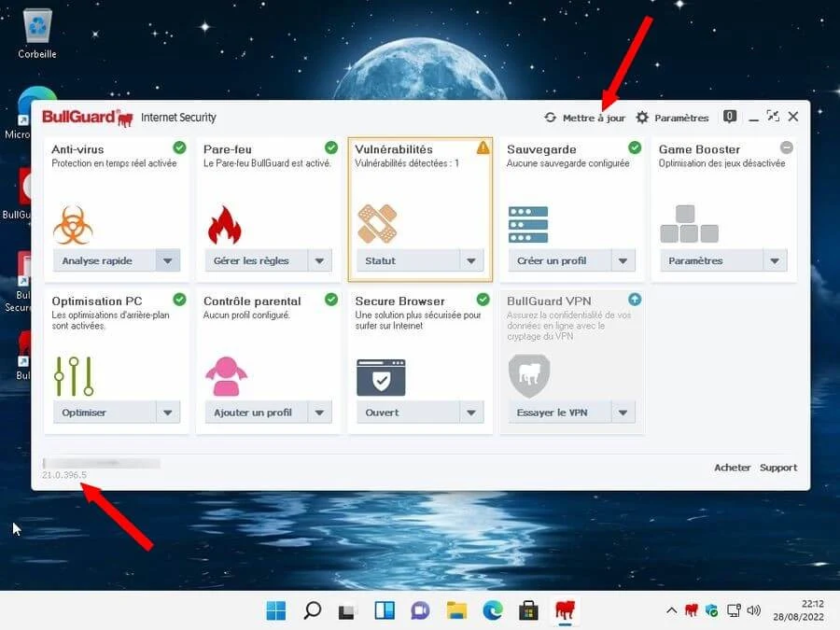The height and width of the screenshot is (630, 840).
Task: Click the Vulnérabilités warning triangle icon
Action: [483, 147]
